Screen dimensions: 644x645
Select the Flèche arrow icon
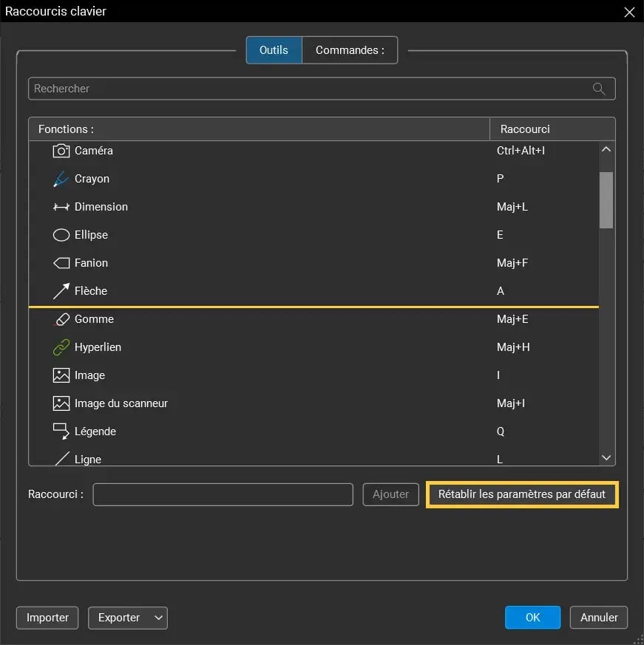pyautogui.click(x=60, y=291)
